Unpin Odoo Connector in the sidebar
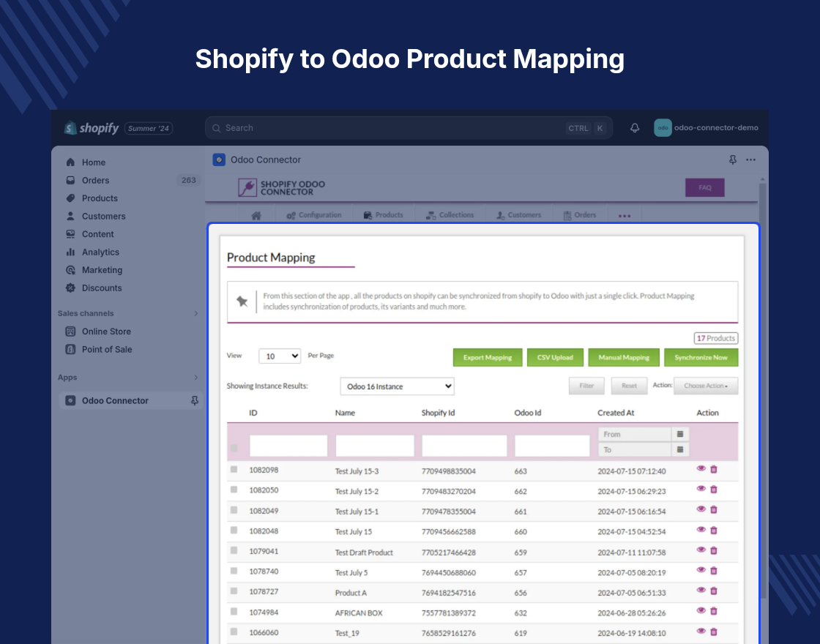This screenshot has width=820, height=644. tap(195, 400)
